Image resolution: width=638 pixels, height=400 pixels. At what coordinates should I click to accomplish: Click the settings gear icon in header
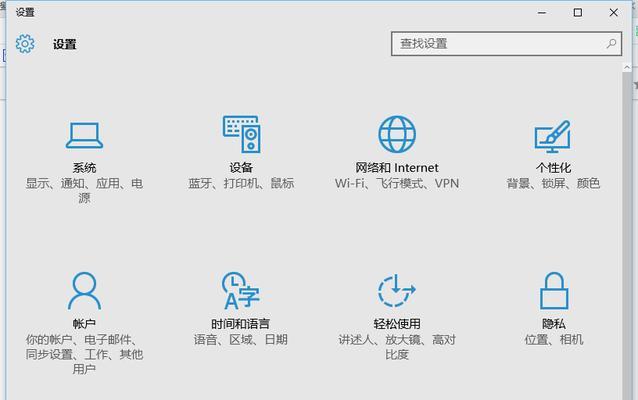click(x=25, y=44)
